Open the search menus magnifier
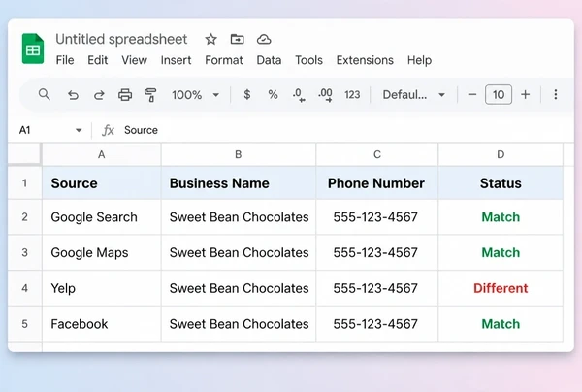Screen dimensions: 582x392 pyautogui.click(x=45, y=95)
